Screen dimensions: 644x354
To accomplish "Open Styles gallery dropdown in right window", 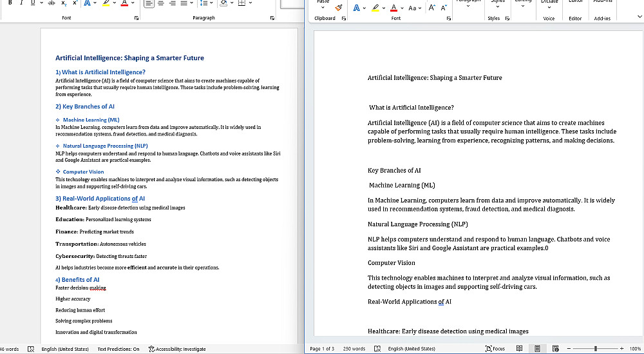I will (498, 6).
